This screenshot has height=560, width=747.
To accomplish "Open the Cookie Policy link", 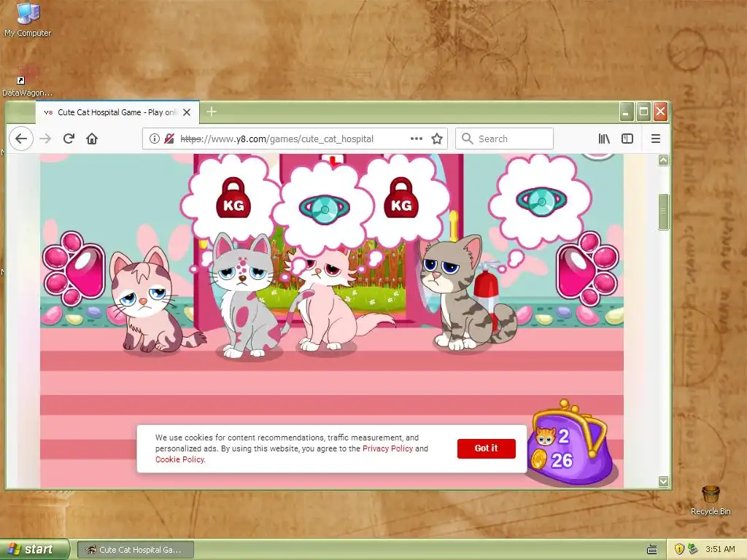I will (179, 459).
